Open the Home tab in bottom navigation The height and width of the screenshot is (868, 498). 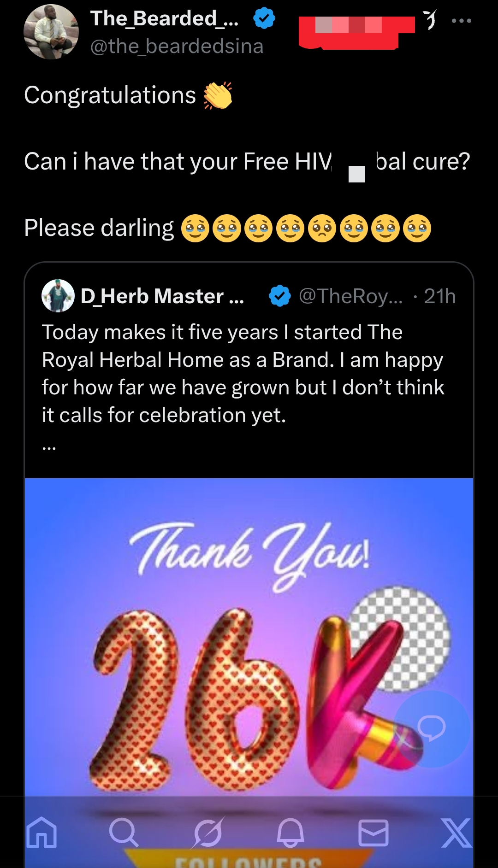coord(41,832)
